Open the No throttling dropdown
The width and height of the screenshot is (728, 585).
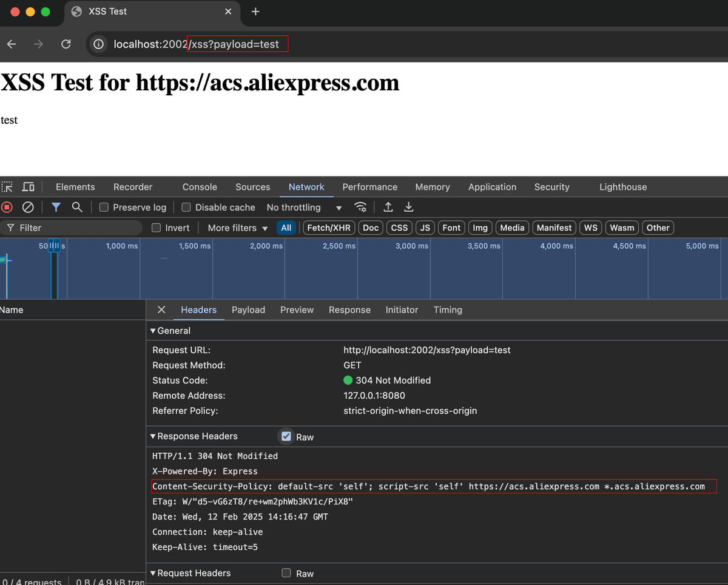point(303,207)
